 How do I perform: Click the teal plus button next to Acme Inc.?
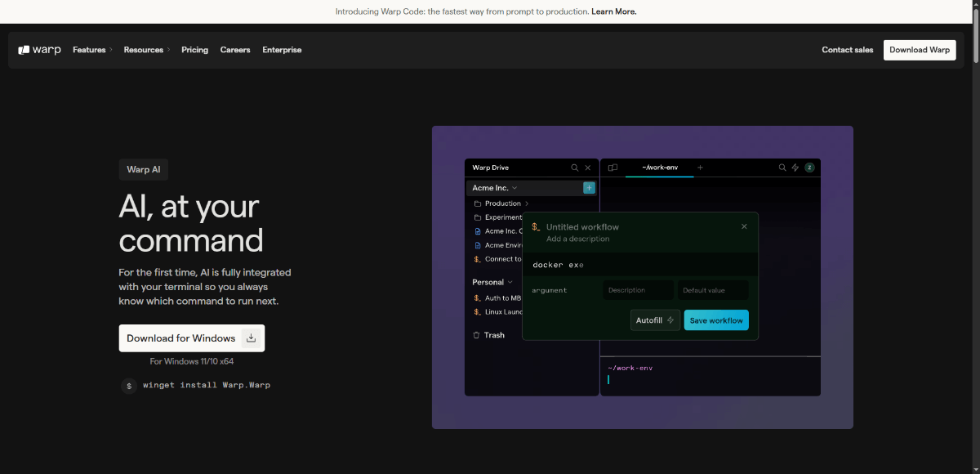[x=589, y=188]
